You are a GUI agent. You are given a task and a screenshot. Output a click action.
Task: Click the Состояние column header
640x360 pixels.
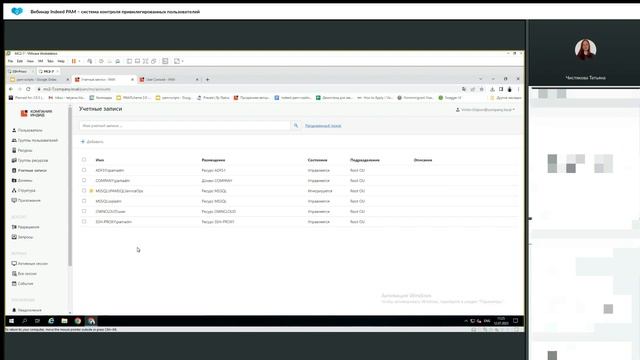pos(318,160)
